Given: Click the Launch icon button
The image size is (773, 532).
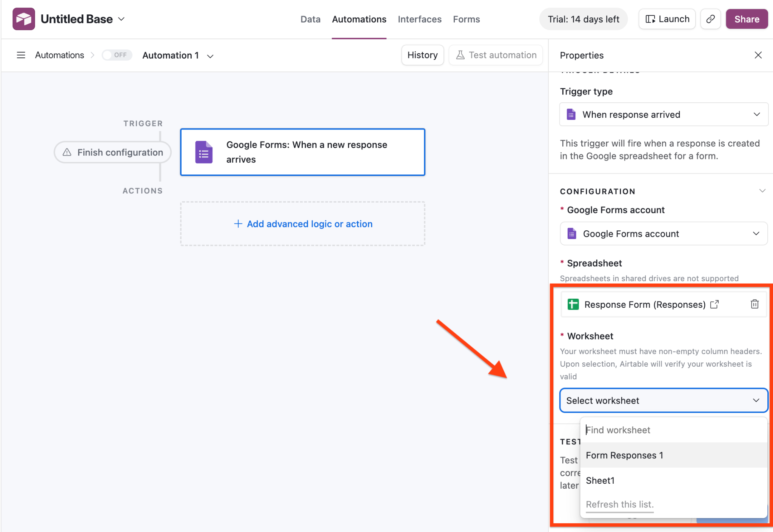Looking at the screenshot, I should 651,19.
